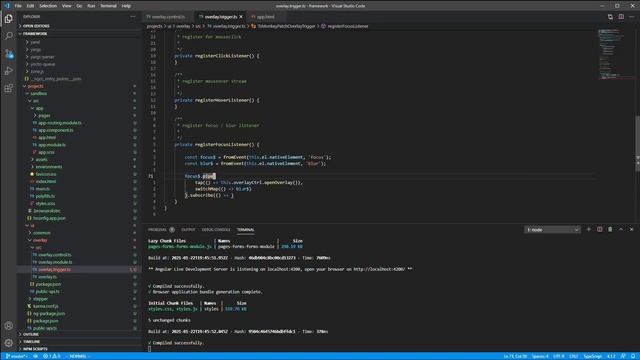The image size is (640, 360).
Task: Kill the terminal with trash icon
Action: pos(610,229)
